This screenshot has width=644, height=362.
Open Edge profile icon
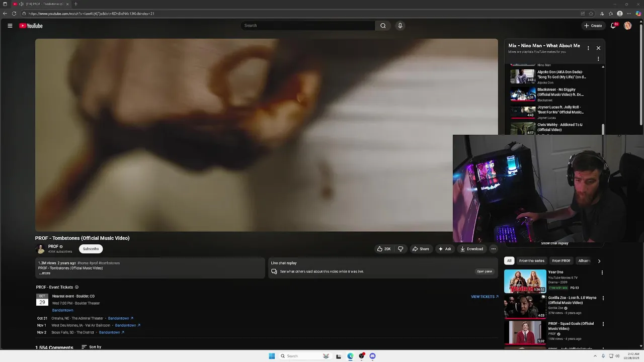[x=620, y=14]
